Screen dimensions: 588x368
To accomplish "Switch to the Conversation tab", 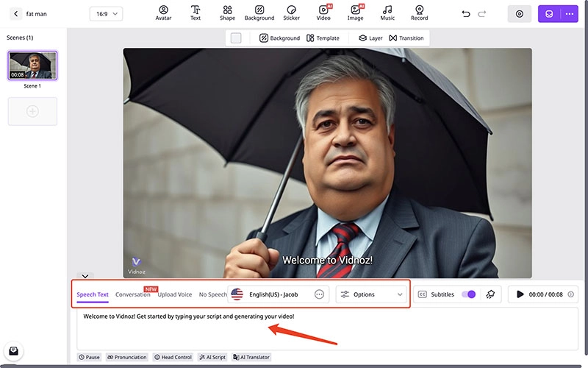I will pyautogui.click(x=132, y=294).
